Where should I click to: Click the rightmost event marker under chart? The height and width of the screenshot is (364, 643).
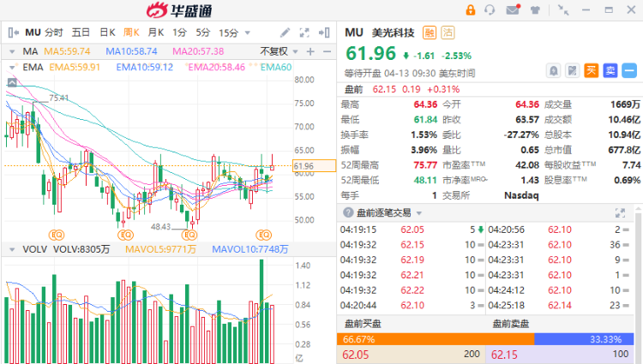click(263, 235)
